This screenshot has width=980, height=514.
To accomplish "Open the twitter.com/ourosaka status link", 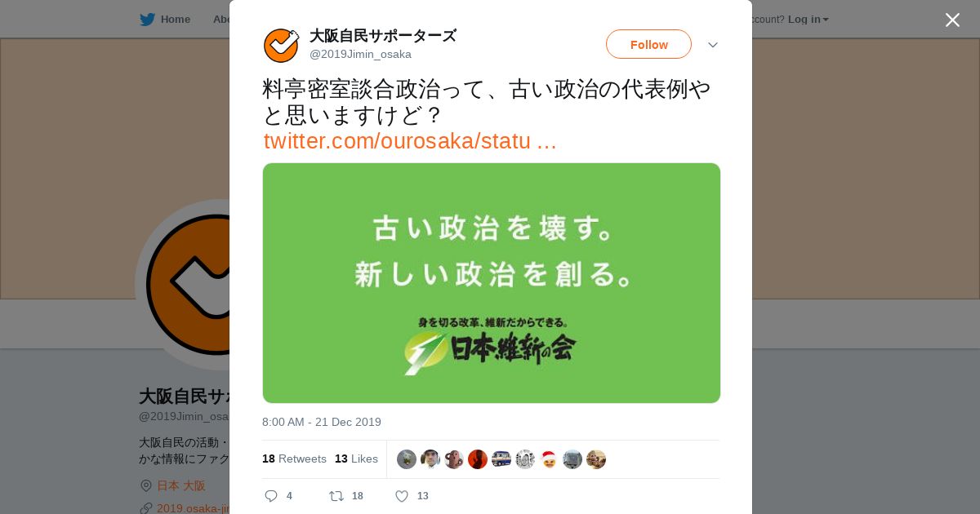I will pyautogui.click(x=410, y=141).
